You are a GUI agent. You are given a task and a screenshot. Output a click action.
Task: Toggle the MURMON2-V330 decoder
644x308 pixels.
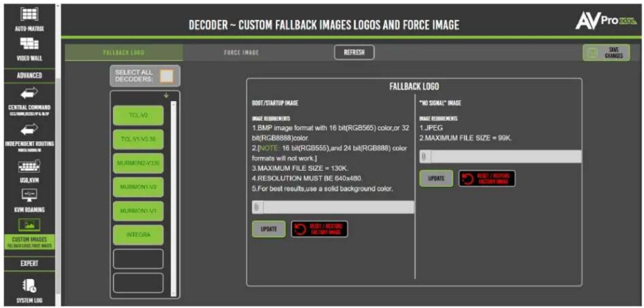click(138, 163)
